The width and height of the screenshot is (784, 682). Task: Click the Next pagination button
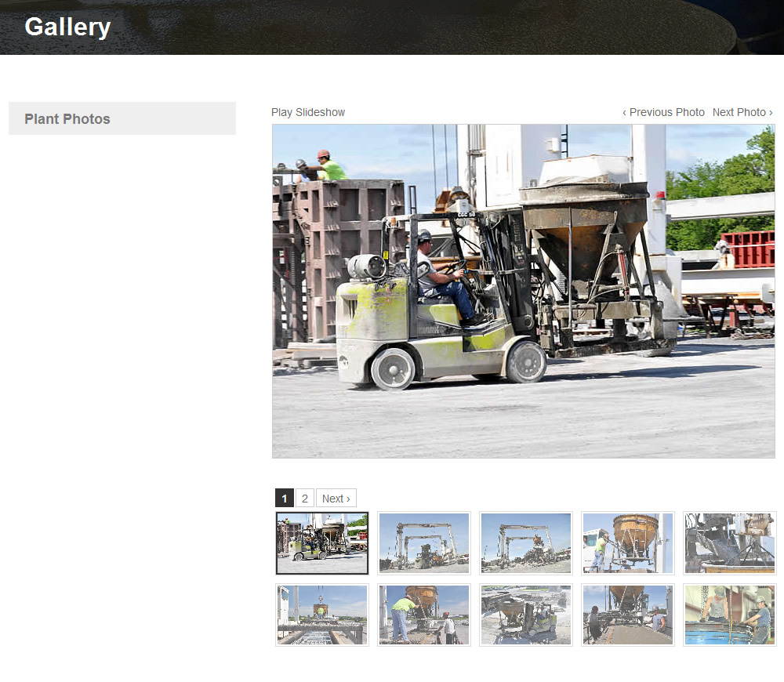click(x=336, y=498)
